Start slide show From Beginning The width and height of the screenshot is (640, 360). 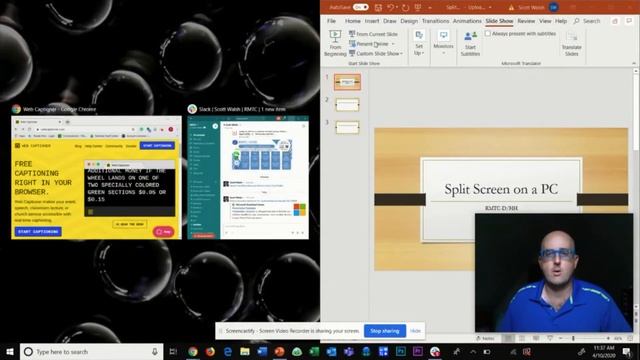(x=335, y=43)
